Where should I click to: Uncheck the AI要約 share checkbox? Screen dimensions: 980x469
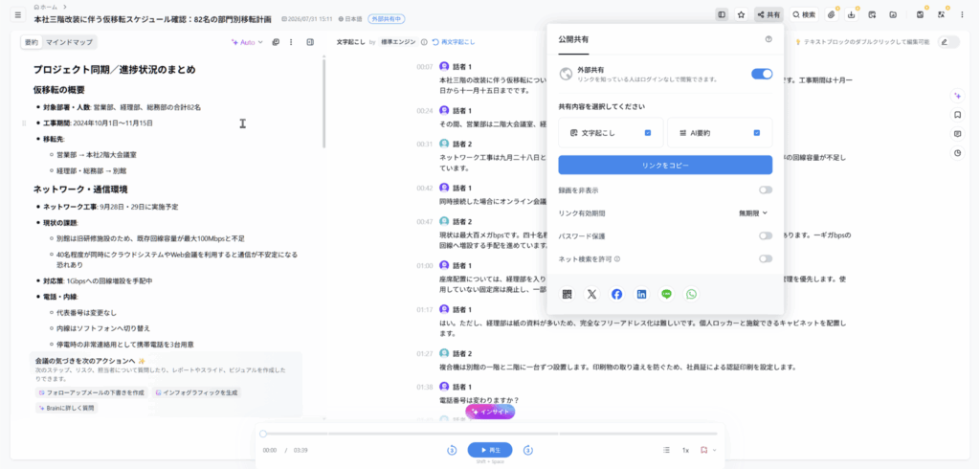[757, 133]
